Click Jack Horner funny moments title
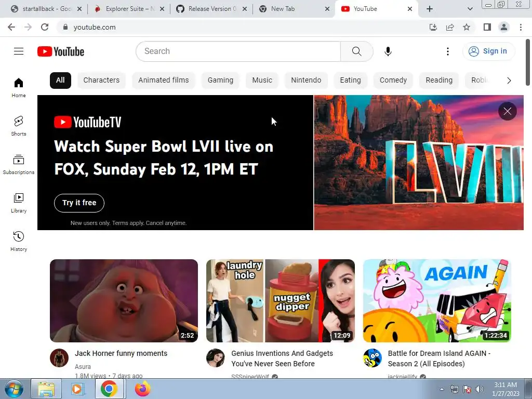 click(121, 353)
